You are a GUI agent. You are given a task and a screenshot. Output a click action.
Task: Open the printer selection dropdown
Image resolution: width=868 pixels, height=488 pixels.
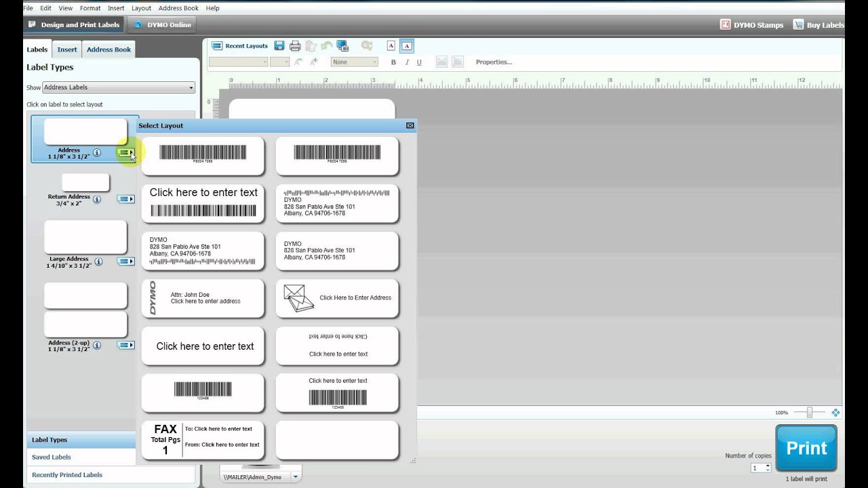click(x=295, y=477)
